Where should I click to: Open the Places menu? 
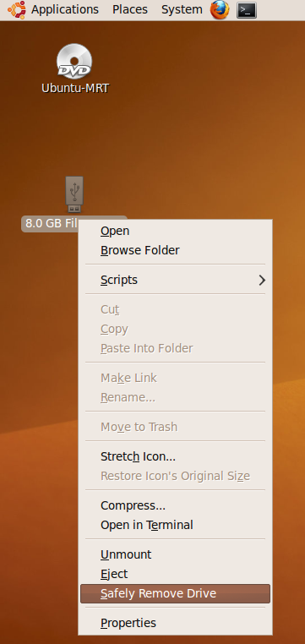[130, 9]
